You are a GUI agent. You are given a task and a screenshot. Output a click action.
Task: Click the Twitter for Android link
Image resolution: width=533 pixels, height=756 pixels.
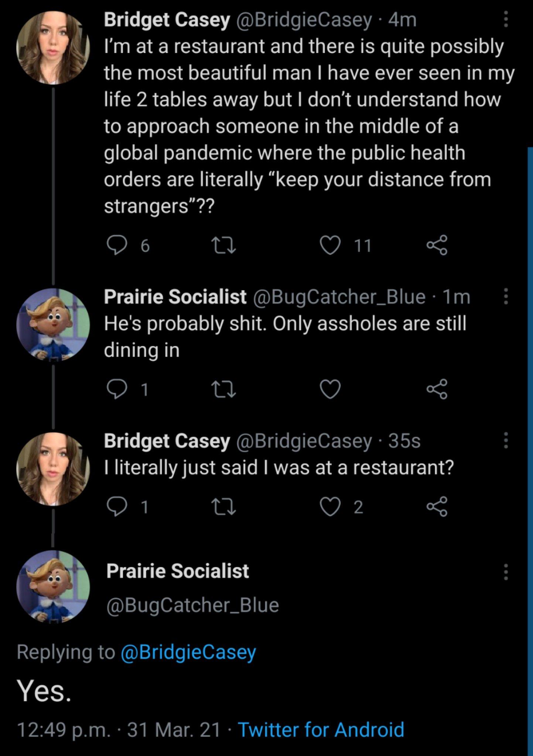tap(321, 729)
